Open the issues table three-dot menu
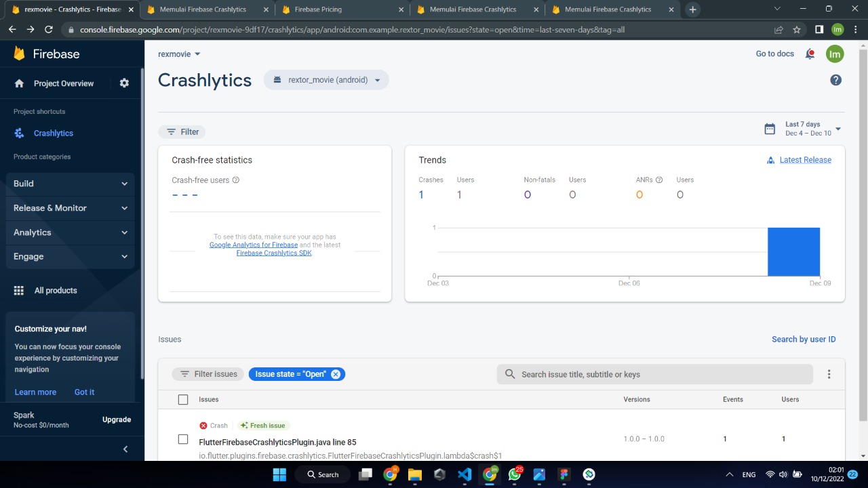Viewport: 868px width, 488px height. (x=829, y=374)
